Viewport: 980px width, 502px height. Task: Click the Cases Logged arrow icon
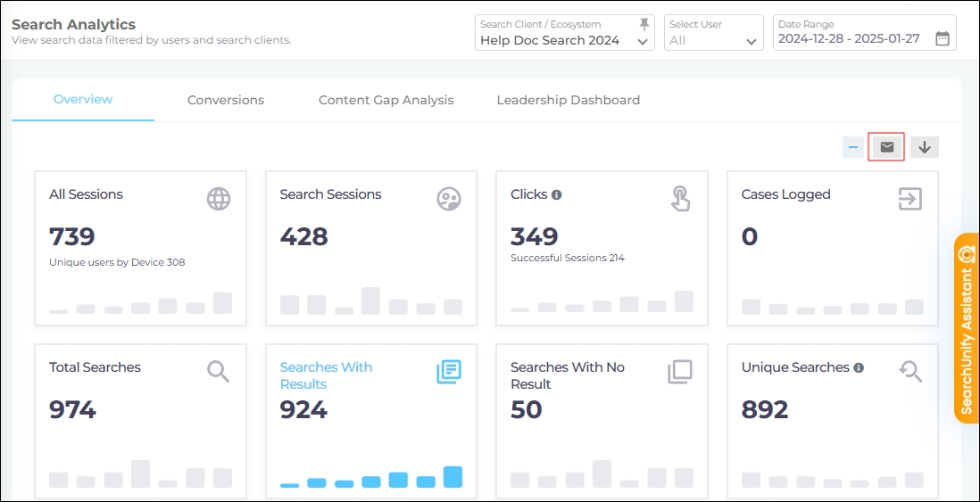(x=909, y=199)
